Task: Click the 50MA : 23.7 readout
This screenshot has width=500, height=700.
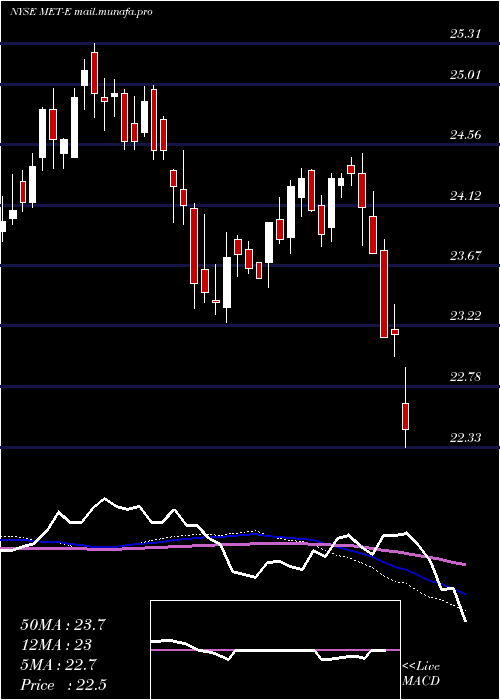Action: pos(63,625)
